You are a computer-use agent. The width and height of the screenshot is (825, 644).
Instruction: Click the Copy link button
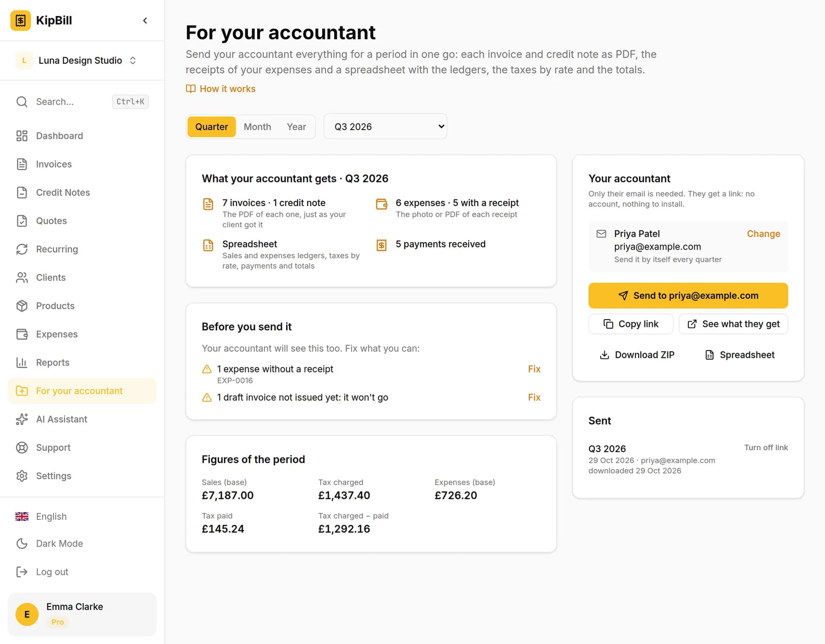(631, 324)
